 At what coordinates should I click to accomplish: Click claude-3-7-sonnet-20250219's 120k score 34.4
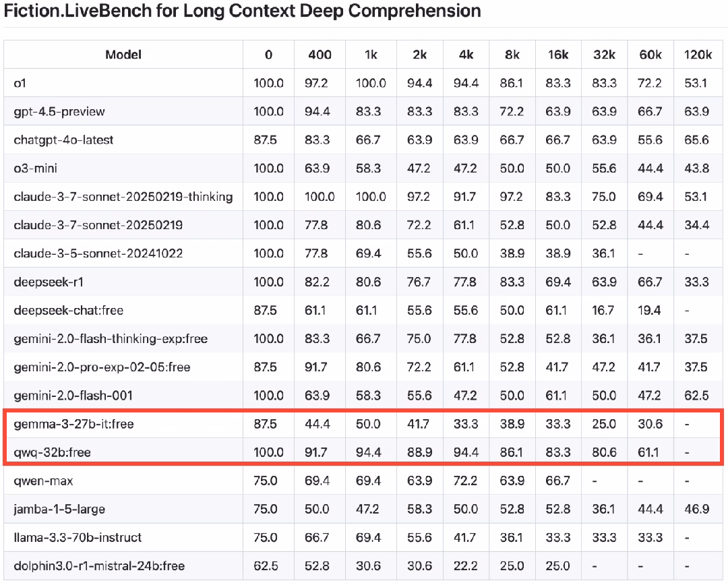click(696, 225)
